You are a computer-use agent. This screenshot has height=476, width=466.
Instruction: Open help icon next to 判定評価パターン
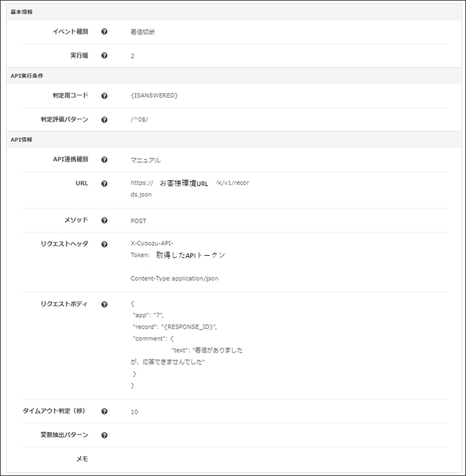pos(104,120)
